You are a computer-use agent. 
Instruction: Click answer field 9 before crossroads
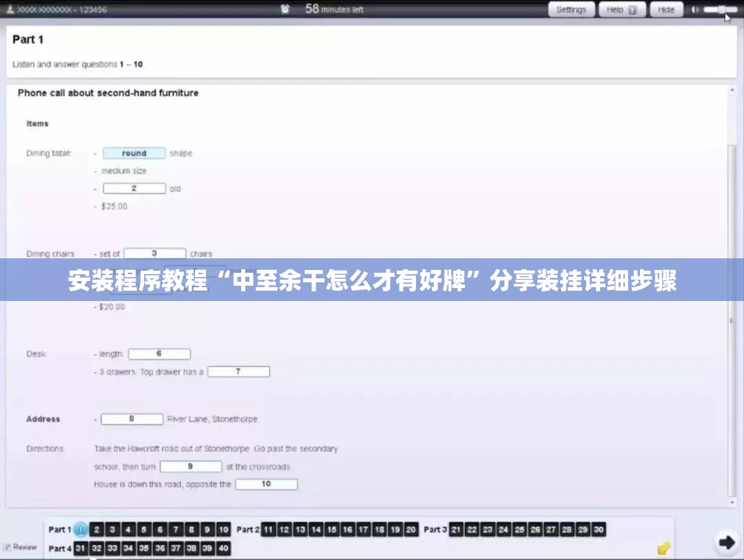(x=191, y=466)
